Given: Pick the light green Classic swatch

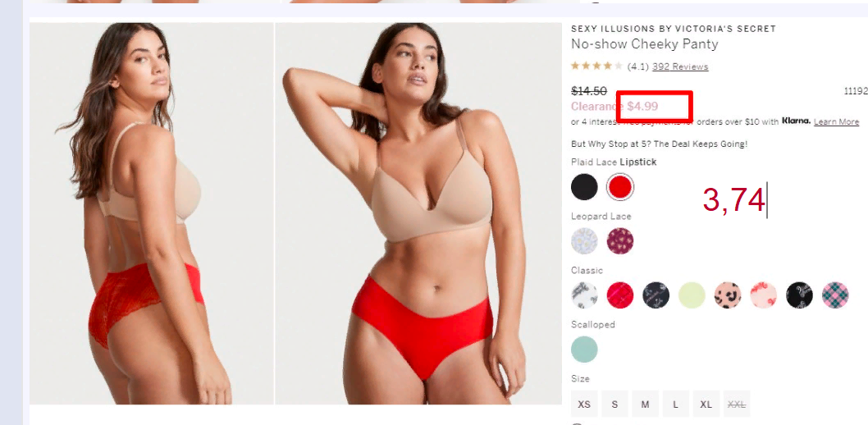Looking at the screenshot, I should click(692, 295).
